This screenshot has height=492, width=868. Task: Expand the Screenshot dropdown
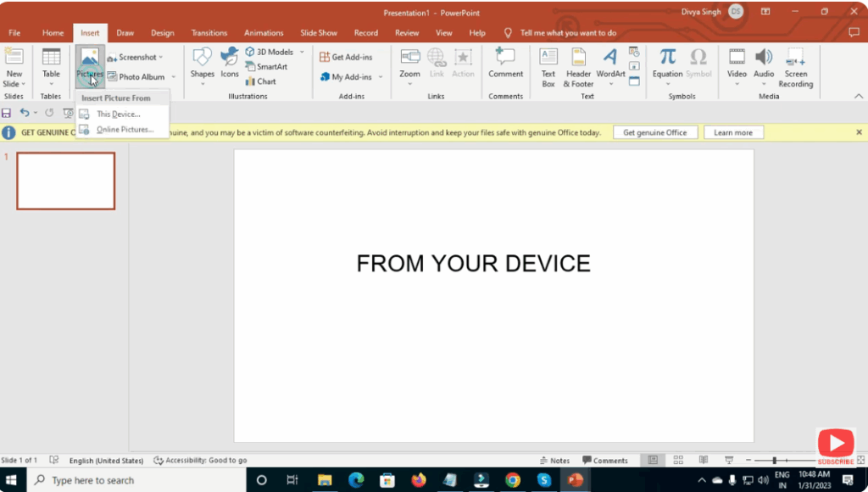161,58
